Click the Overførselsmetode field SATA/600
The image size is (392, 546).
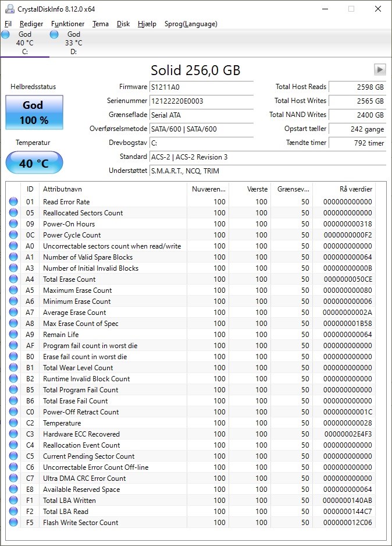click(x=201, y=129)
